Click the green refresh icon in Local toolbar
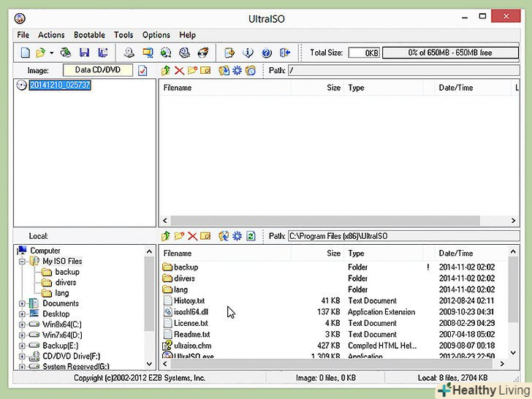The image size is (532, 399). coord(251,236)
